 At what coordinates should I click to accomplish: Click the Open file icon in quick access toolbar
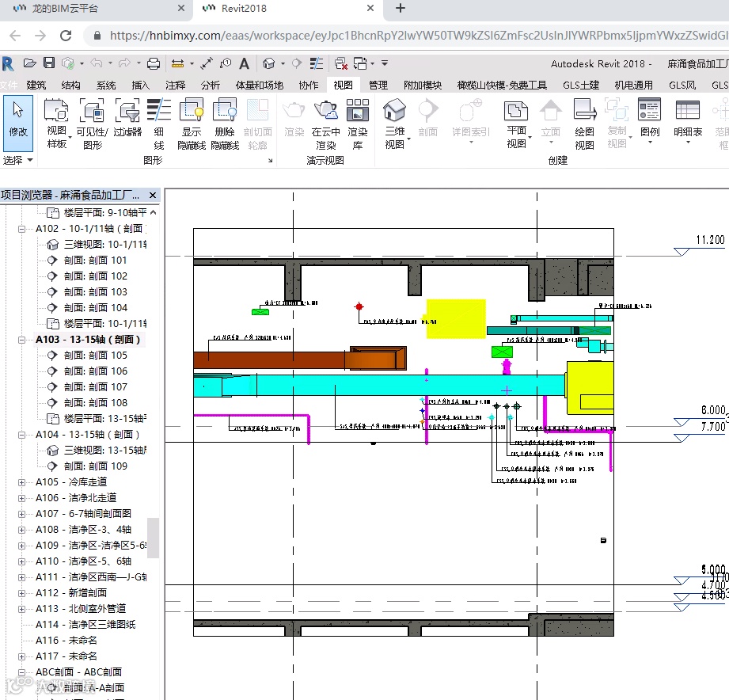click(30, 63)
